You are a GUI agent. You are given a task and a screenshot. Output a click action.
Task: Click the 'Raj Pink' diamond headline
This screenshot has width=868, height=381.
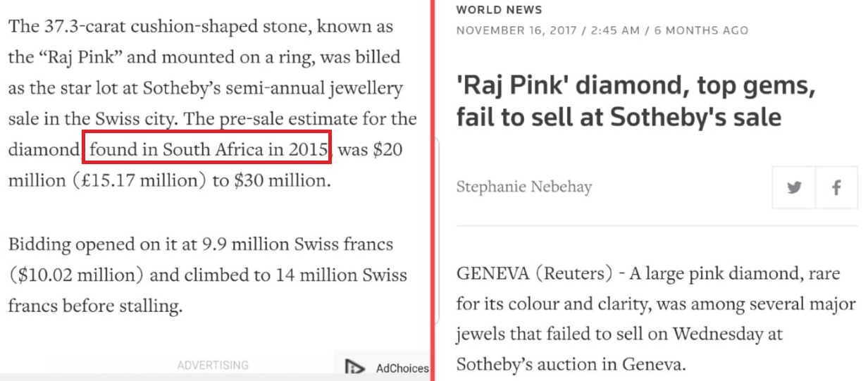[635, 101]
